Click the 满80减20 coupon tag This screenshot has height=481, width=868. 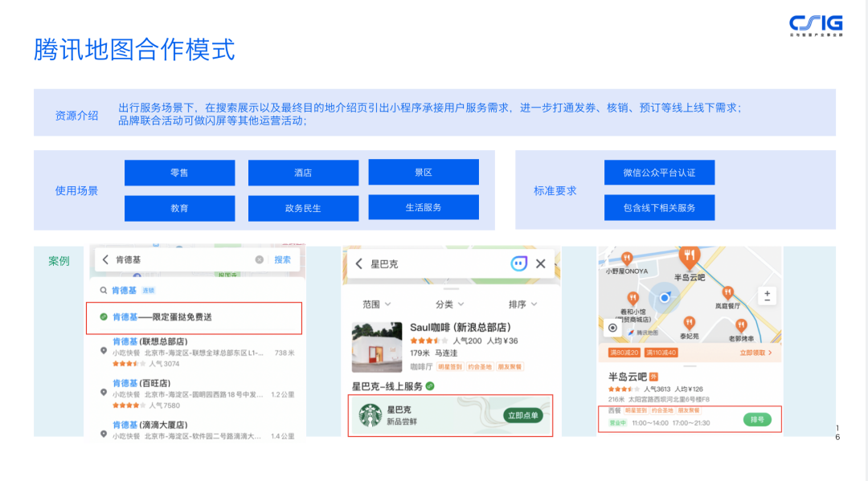click(x=624, y=353)
